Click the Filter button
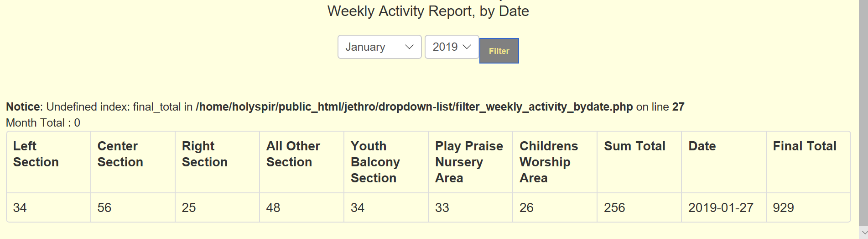 click(499, 51)
